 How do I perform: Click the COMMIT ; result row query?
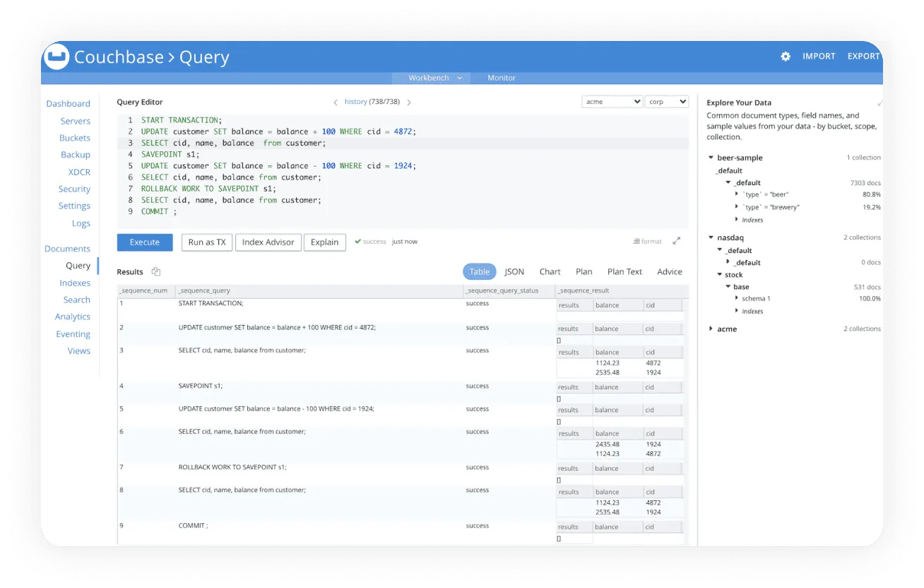click(x=193, y=526)
